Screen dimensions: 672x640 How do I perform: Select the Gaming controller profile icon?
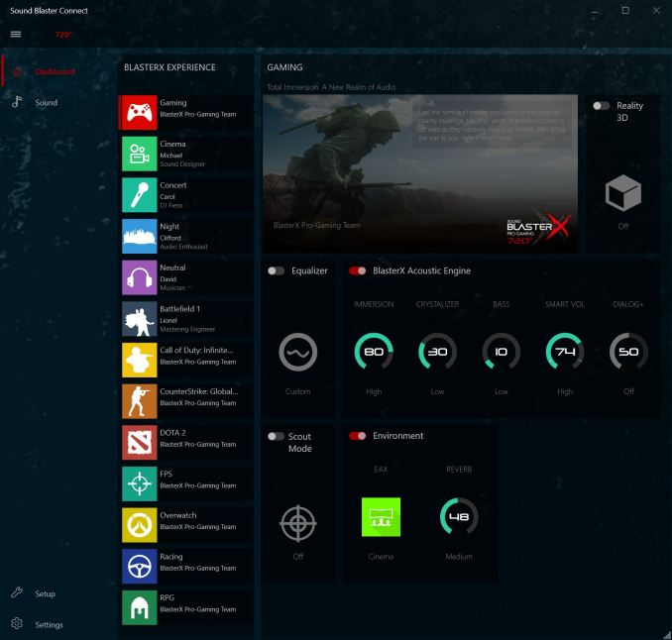pyautogui.click(x=140, y=113)
